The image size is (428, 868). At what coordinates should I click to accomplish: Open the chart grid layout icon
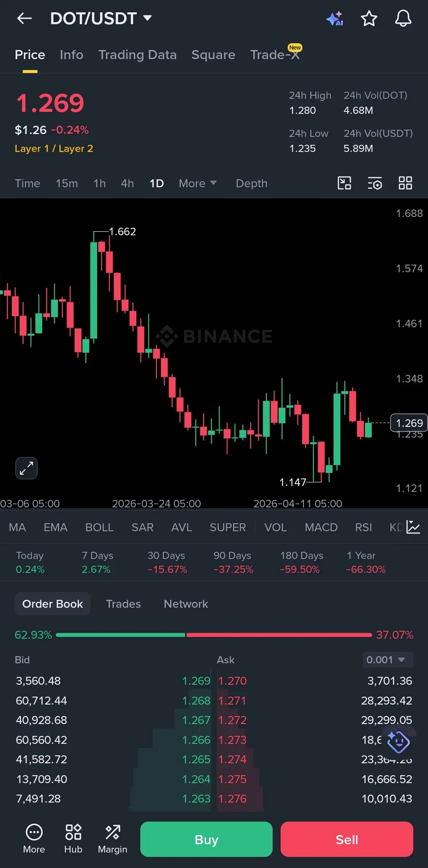[405, 183]
